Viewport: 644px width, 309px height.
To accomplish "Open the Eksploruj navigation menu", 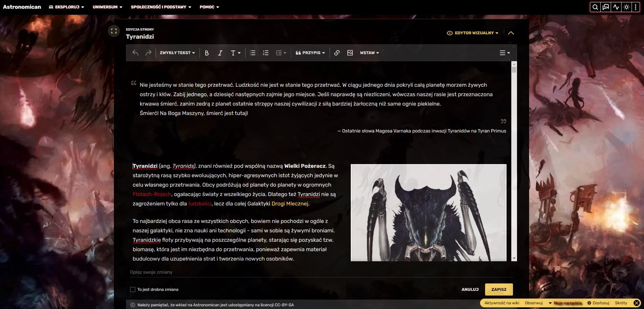I will tap(67, 7).
